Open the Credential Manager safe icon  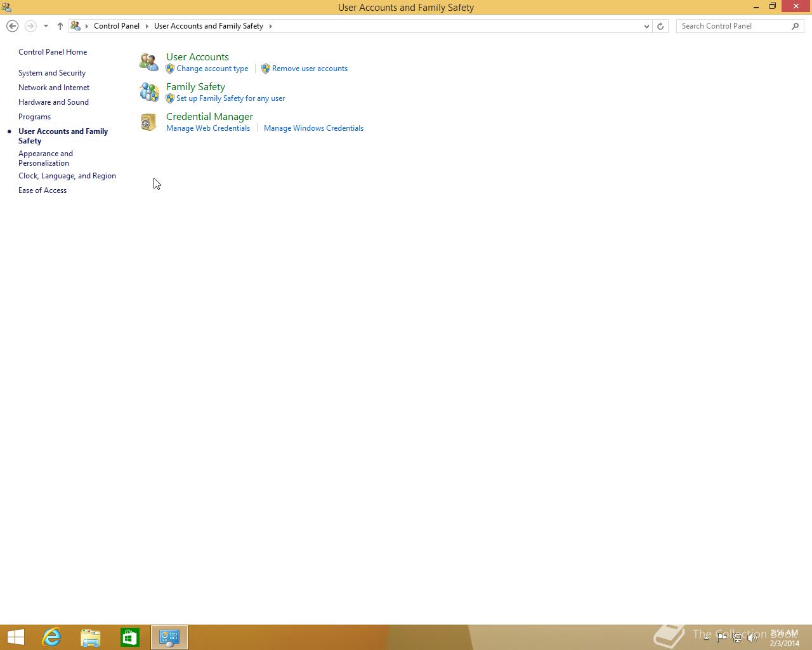click(148, 122)
